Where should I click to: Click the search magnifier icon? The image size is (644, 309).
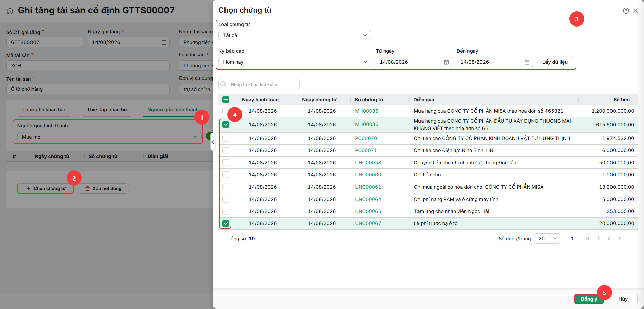(x=224, y=84)
